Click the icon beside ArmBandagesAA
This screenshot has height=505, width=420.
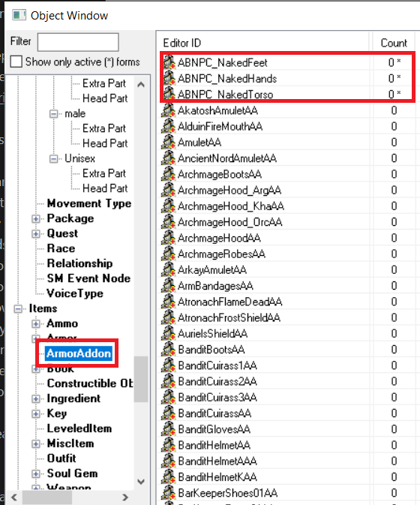click(169, 285)
